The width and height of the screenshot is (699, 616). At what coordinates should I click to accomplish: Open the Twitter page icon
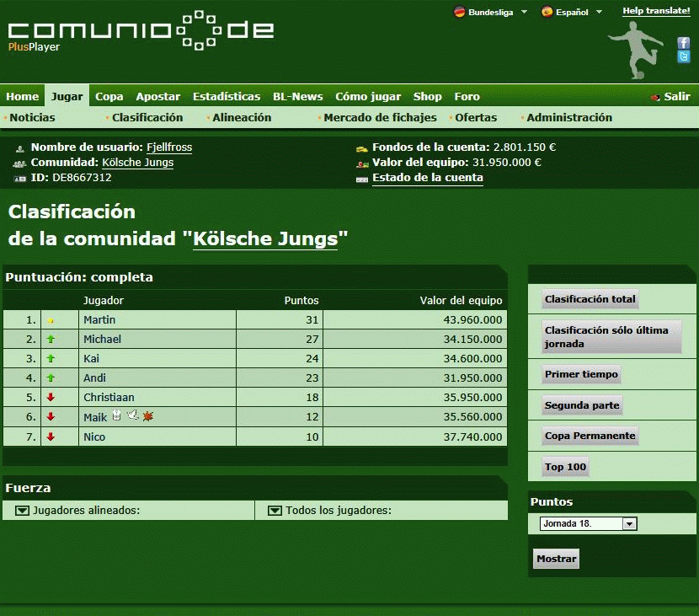point(684,56)
